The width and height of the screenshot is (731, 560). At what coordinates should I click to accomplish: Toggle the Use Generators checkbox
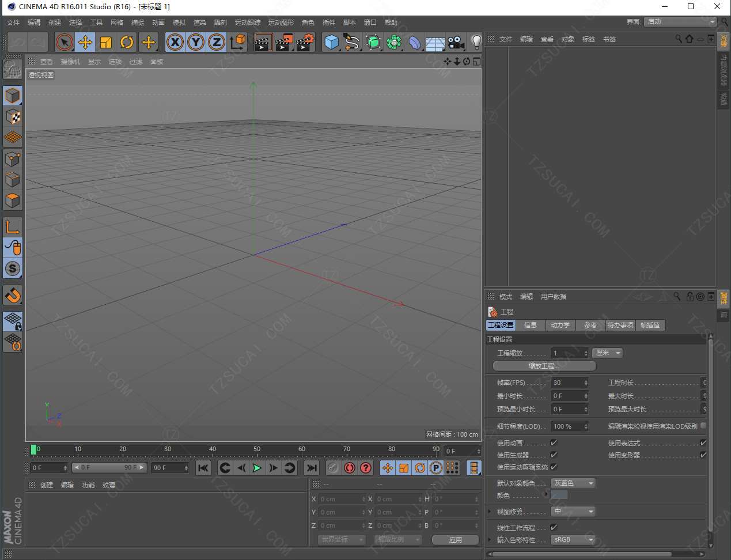tap(554, 455)
